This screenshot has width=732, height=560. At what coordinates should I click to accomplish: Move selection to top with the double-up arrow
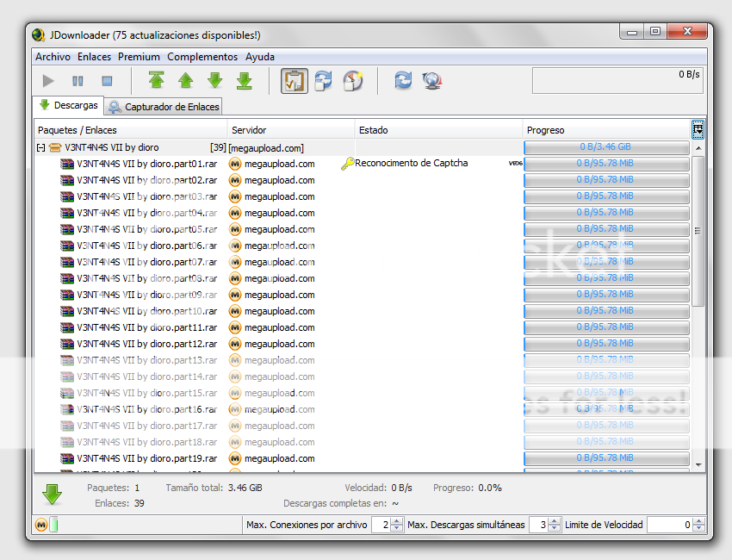[x=157, y=80]
